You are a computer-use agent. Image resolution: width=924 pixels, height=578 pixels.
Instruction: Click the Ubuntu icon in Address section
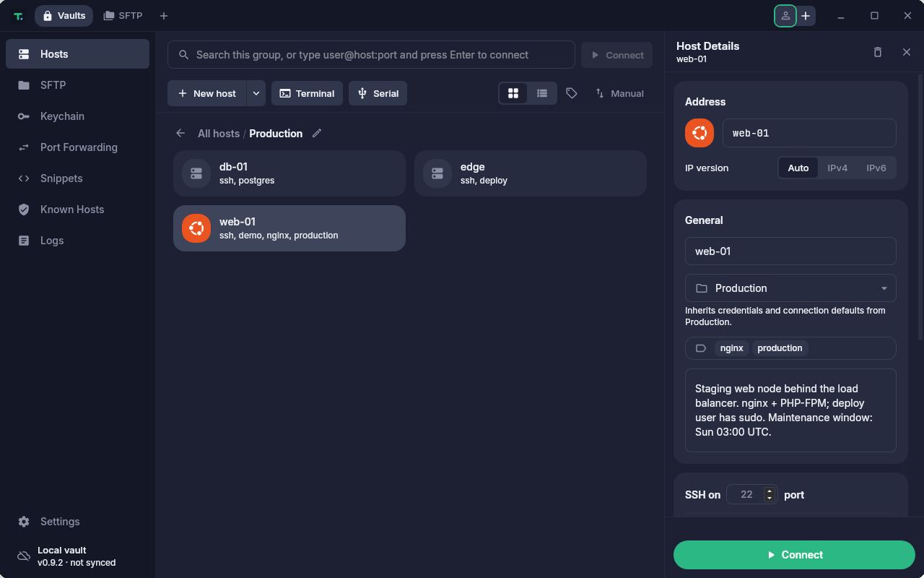point(699,133)
